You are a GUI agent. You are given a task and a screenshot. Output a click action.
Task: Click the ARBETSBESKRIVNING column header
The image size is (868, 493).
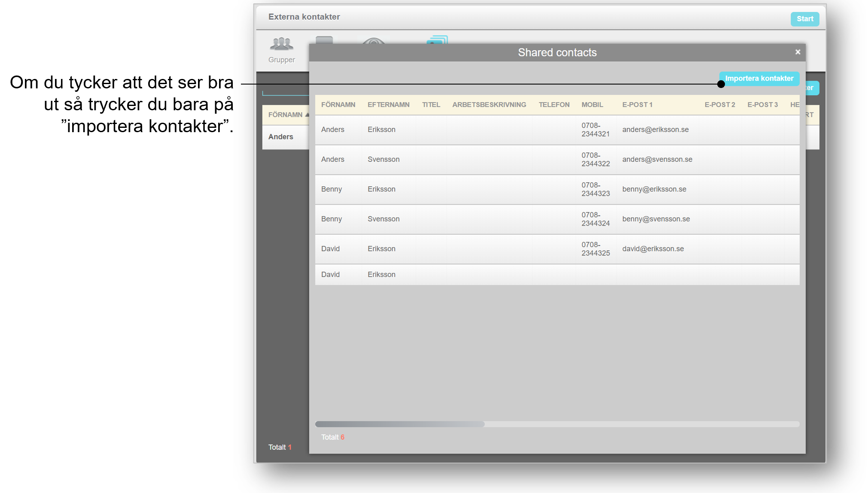[489, 105]
